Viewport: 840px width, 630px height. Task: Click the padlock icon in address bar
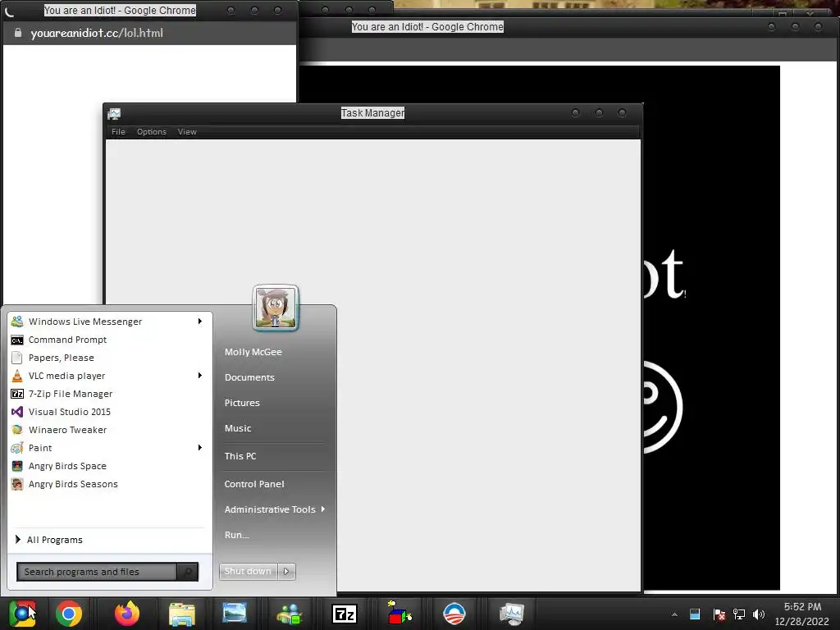click(18, 33)
